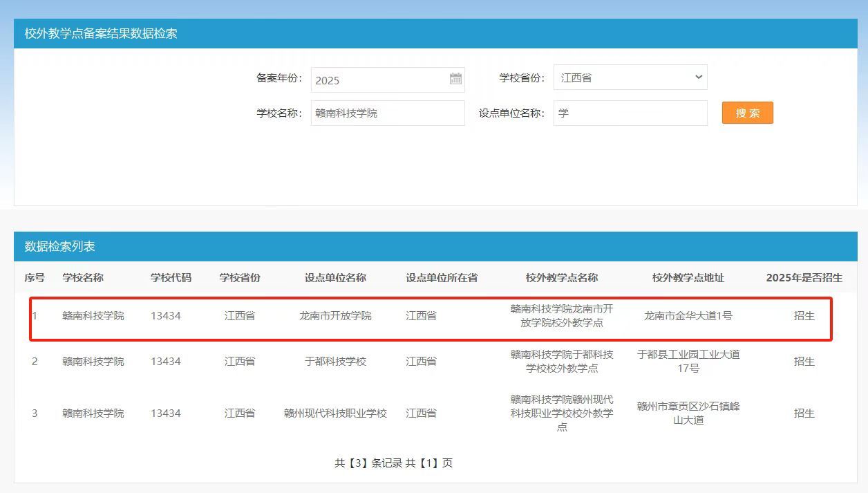Screen dimensions: 868x493
Task: Click the orange 搜索 button
Action: (747, 113)
